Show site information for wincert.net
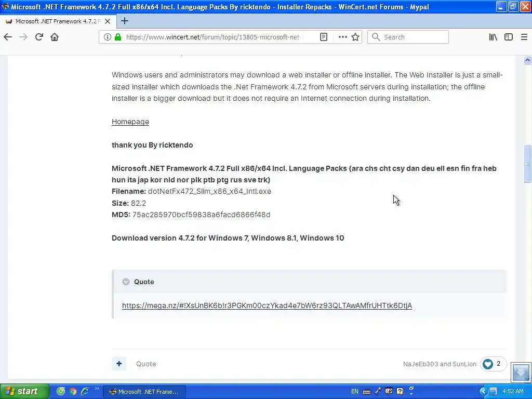532x399 pixels. [107, 37]
